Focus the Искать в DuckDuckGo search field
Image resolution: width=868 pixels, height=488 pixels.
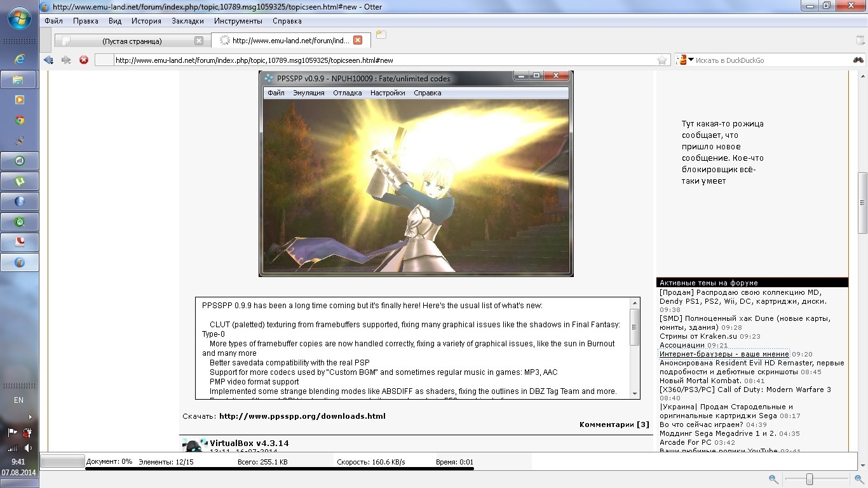point(772,60)
